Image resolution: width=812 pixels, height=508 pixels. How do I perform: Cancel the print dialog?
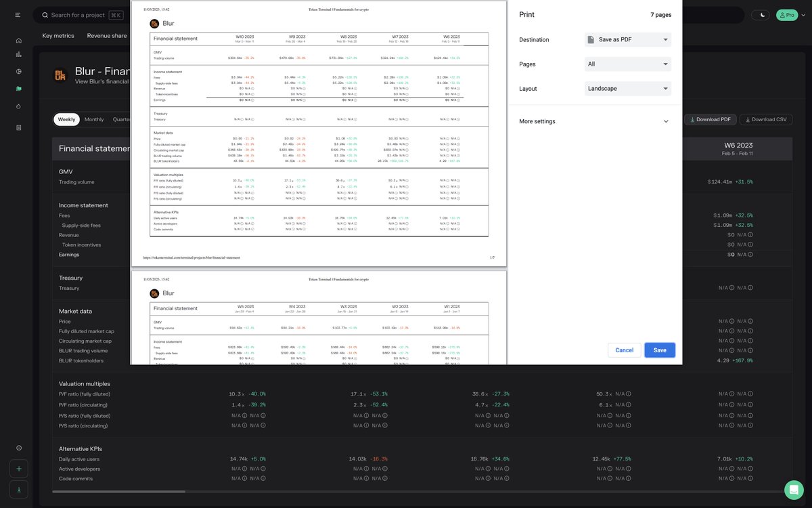(x=624, y=350)
